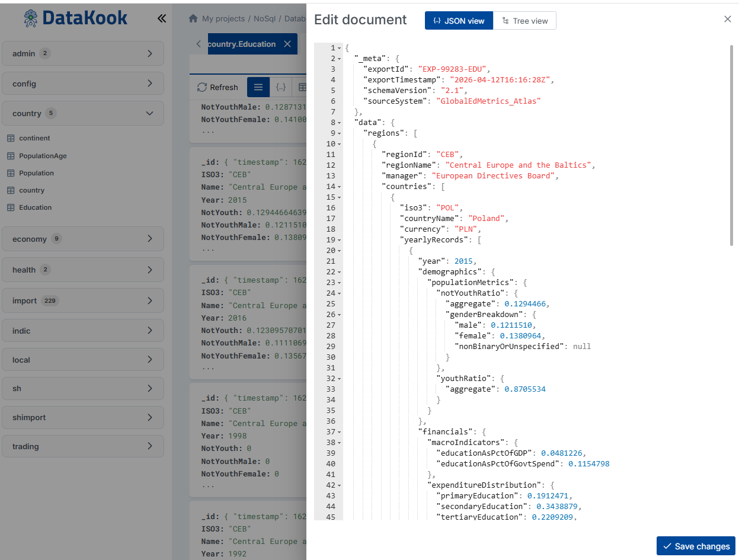Switch to the curly-braces JSON view icon
The height and width of the screenshot is (560, 739).
[281, 87]
